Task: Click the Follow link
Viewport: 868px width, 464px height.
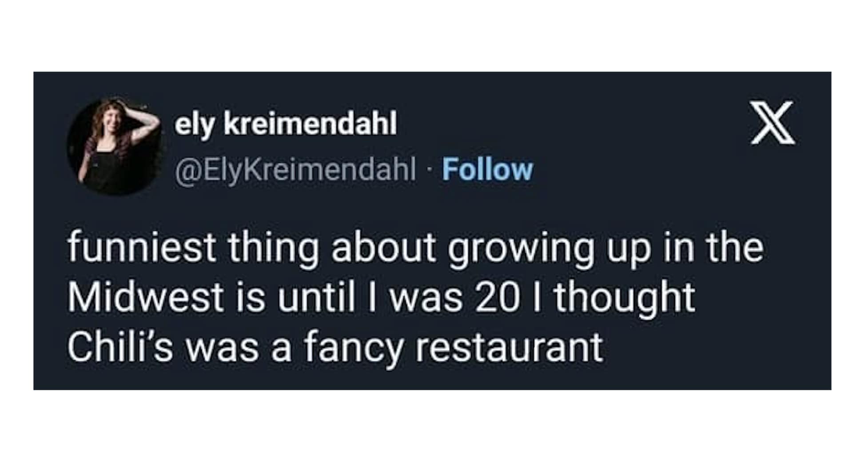Action: [x=487, y=170]
